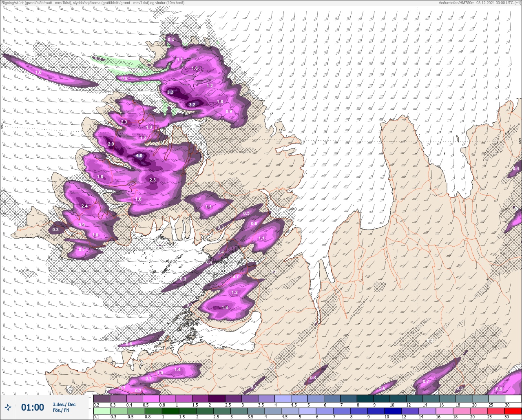The width and height of the screenshot is (522, 420).
Task: Click the 3.2 precipitation value on the map
Action: coord(192,105)
